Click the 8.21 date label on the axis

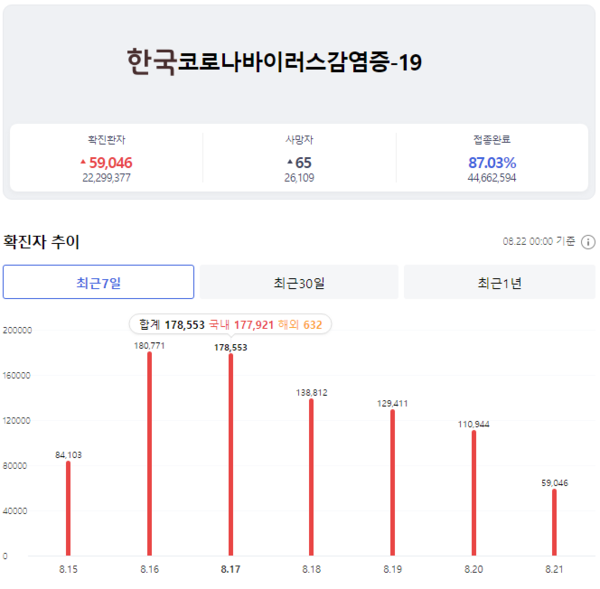pos(554,569)
